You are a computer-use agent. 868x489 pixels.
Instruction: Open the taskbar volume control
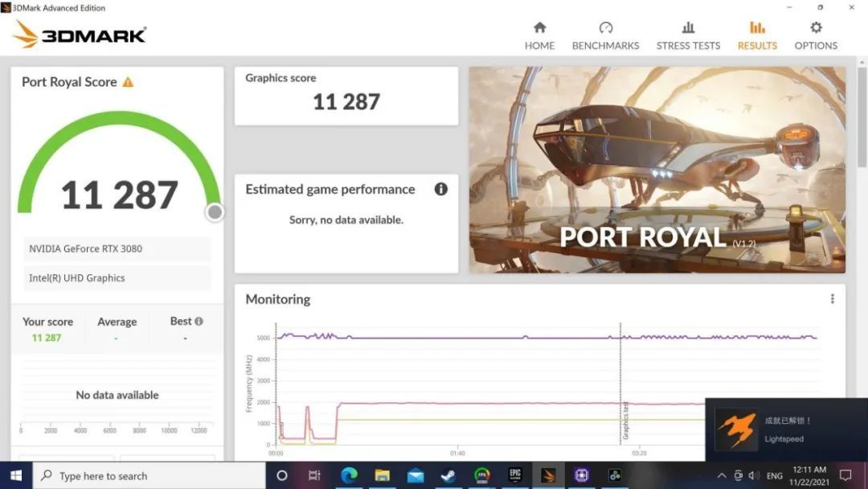754,475
